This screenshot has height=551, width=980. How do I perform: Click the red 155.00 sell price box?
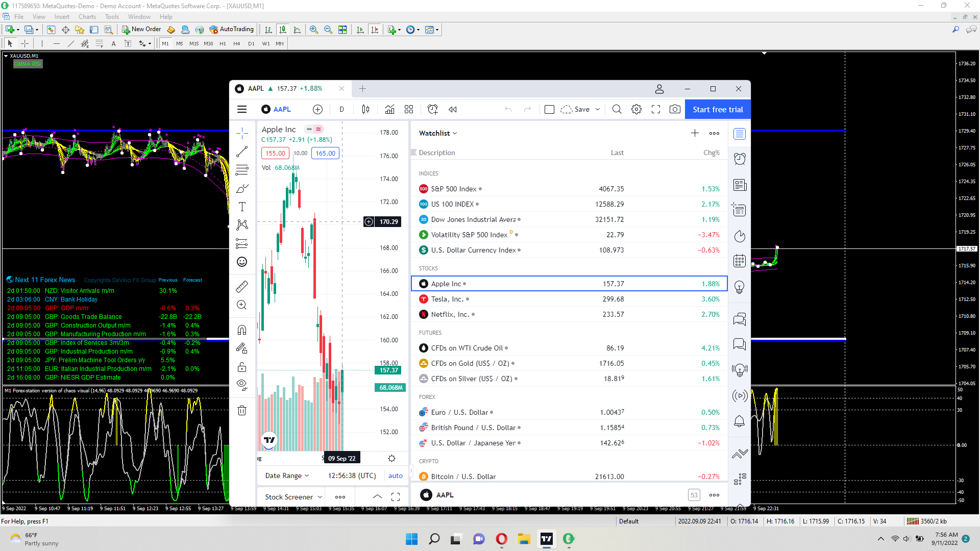click(x=275, y=153)
